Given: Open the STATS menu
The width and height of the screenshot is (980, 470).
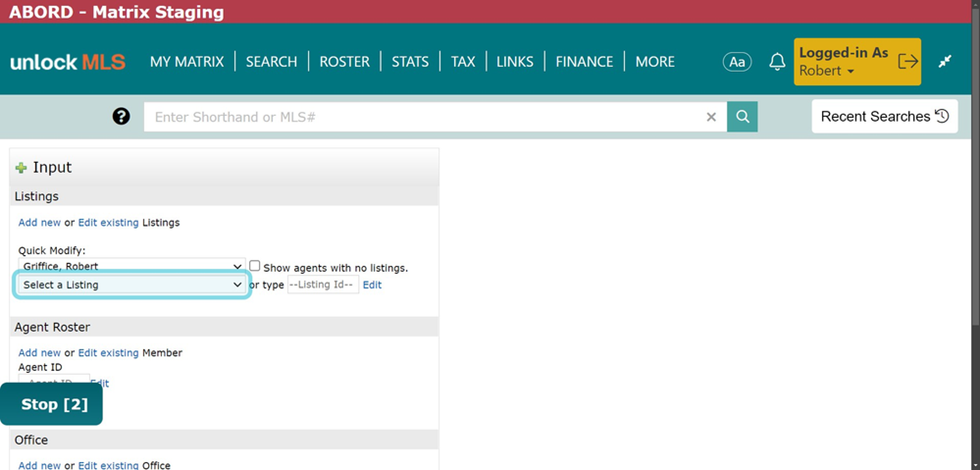Looking at the screenshot, I should point(410,62).
